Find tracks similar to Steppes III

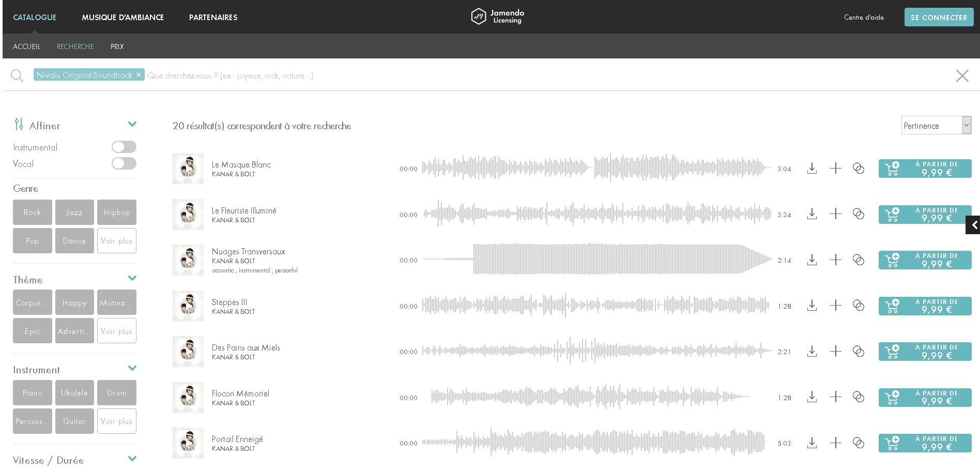coord(859,306)
